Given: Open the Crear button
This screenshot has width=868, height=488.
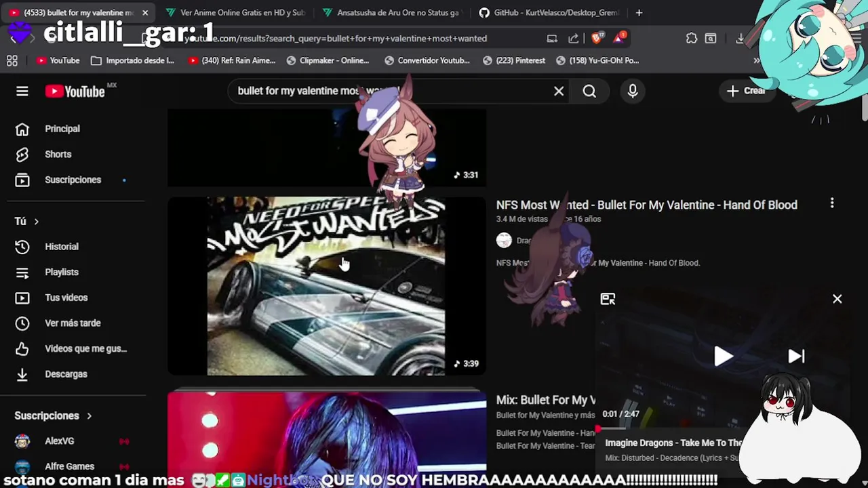Looking at the screenshot, I should click(747, 91).
